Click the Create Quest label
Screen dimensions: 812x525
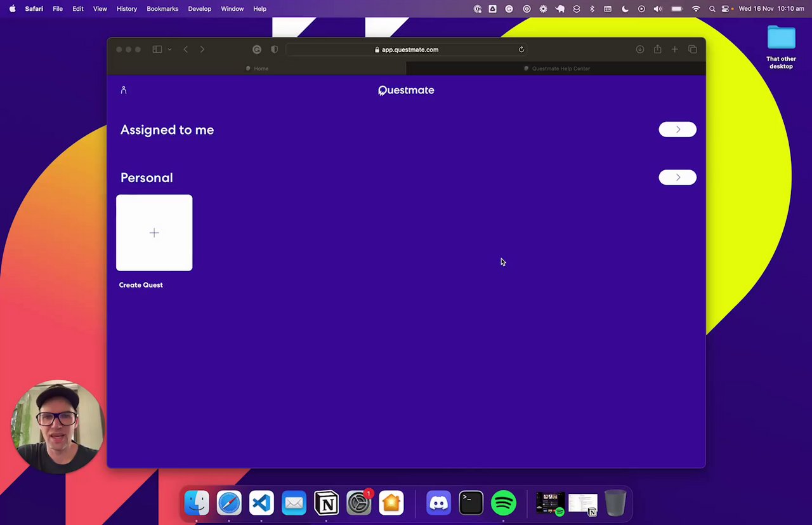pos(141,285)
